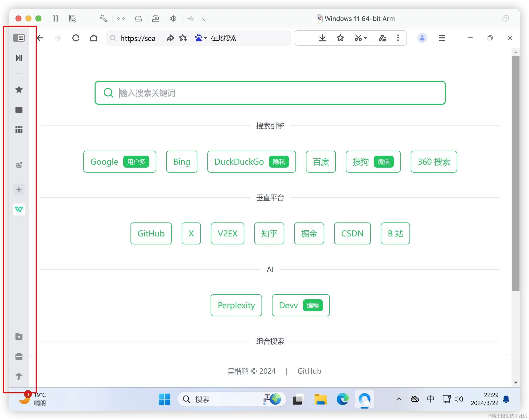Click the taskbar volume icon
This screenshot has width=529, height=420.
459,399
